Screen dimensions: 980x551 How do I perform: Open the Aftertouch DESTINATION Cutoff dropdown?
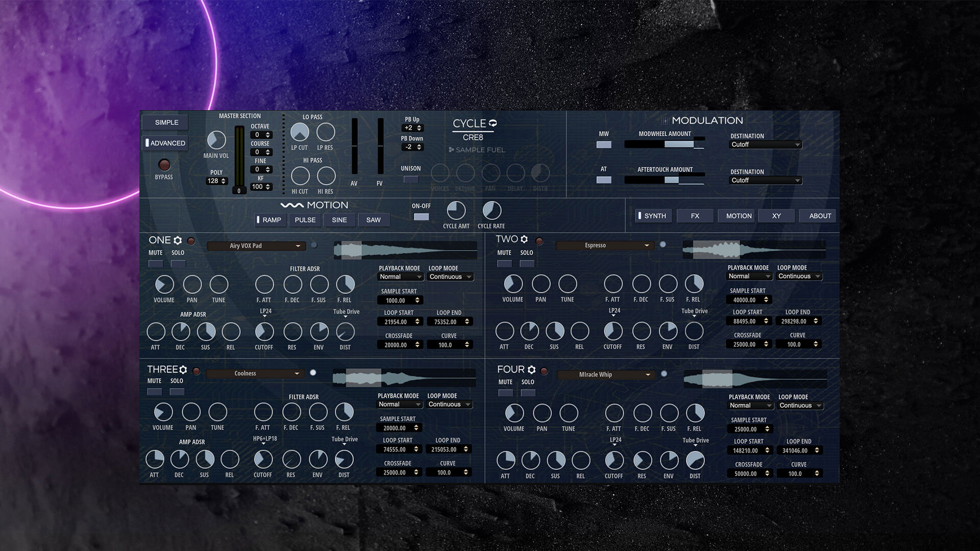point(766,181)
